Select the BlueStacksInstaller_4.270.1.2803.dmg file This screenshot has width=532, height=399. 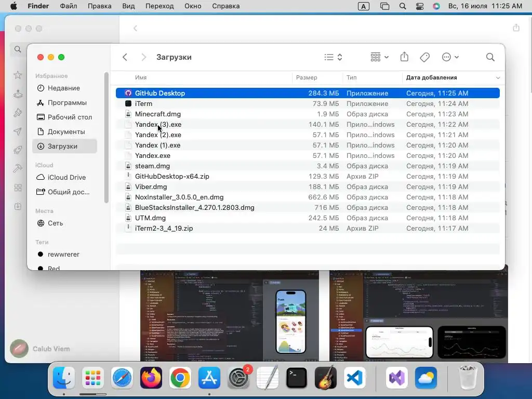(x=308, y=208)
